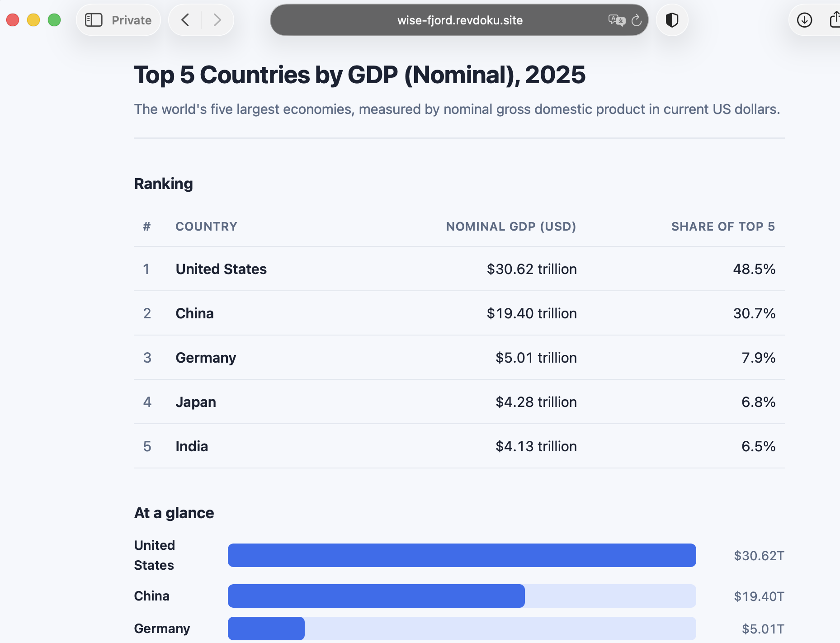Select Germany in the ranking table
Image resolution: width=840 pixels, height=643 pixels.
point(206,358)
